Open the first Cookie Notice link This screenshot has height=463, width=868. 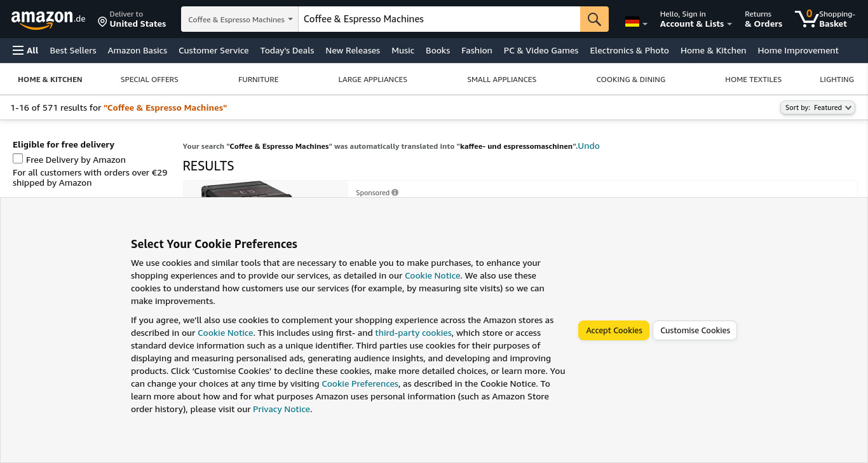coord(433,275)
